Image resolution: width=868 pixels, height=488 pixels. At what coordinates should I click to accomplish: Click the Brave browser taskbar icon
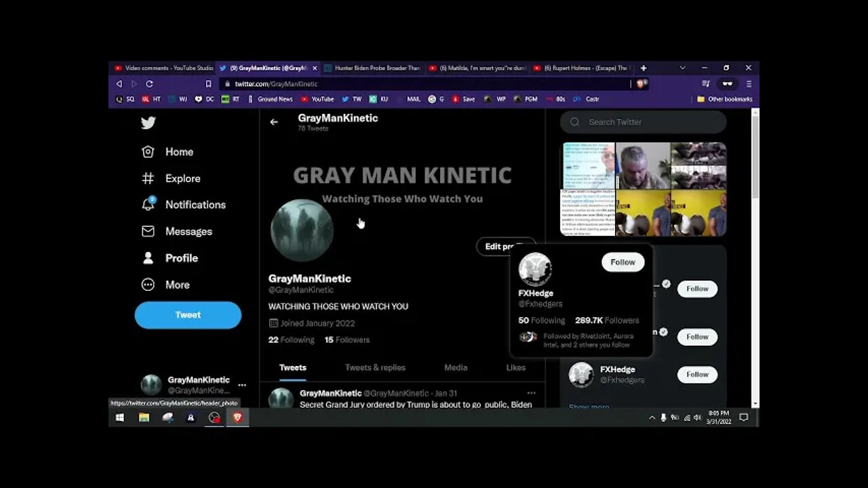click(237, 418)
